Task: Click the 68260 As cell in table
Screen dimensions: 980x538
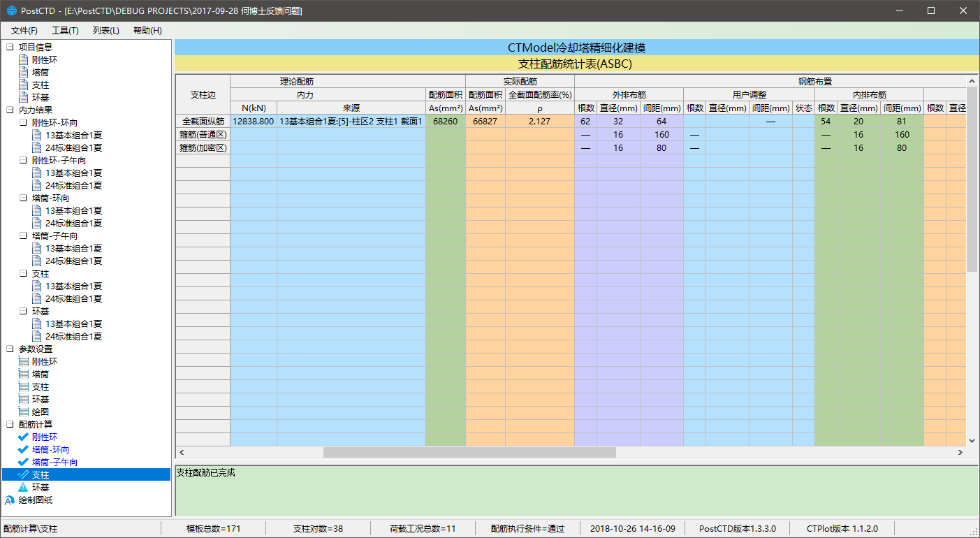Action: 445,122
